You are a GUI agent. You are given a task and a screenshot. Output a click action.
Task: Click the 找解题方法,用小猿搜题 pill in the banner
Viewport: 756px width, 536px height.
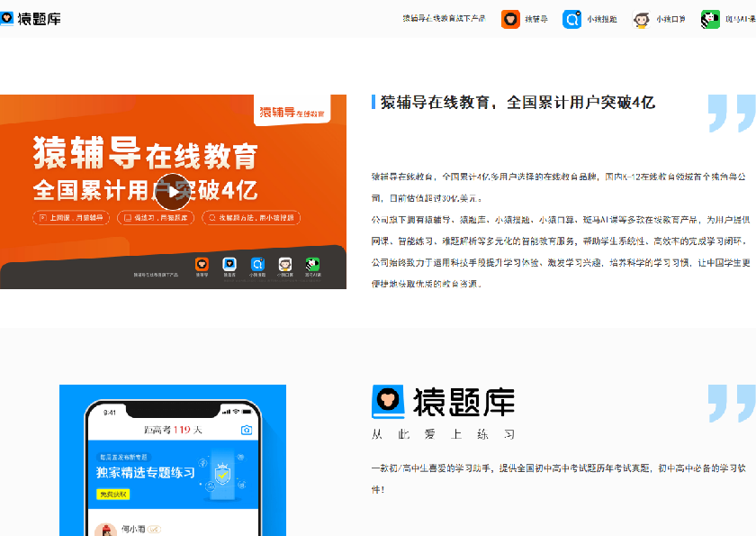tap(251, 218)
